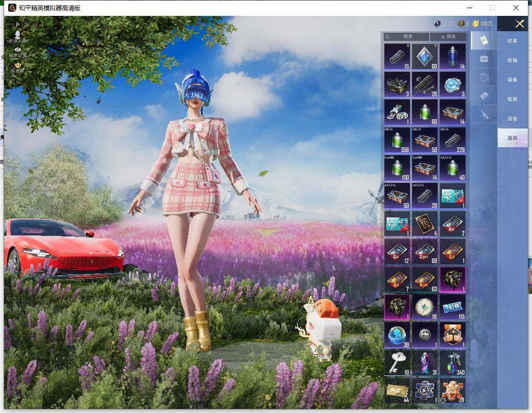
Task: Click the emulator logo in the title bar
Action: pos(12,8)
